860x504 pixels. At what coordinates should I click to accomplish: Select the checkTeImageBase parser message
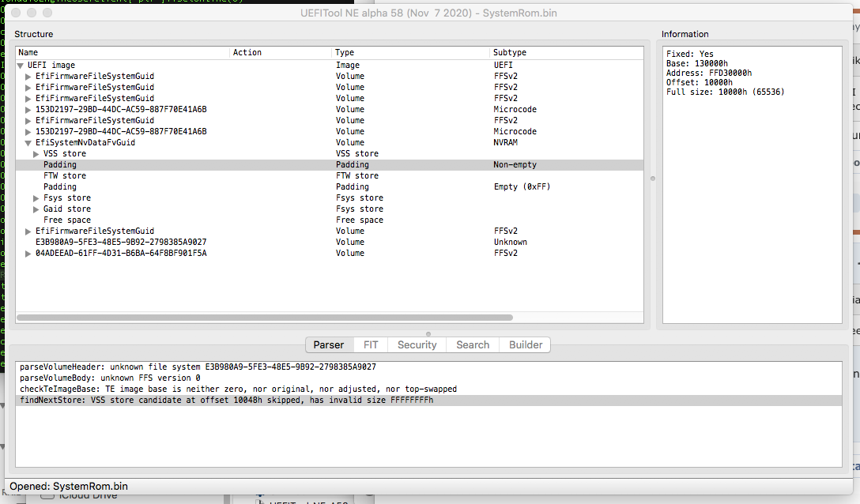pyautogui.click(x=428, y=389)
